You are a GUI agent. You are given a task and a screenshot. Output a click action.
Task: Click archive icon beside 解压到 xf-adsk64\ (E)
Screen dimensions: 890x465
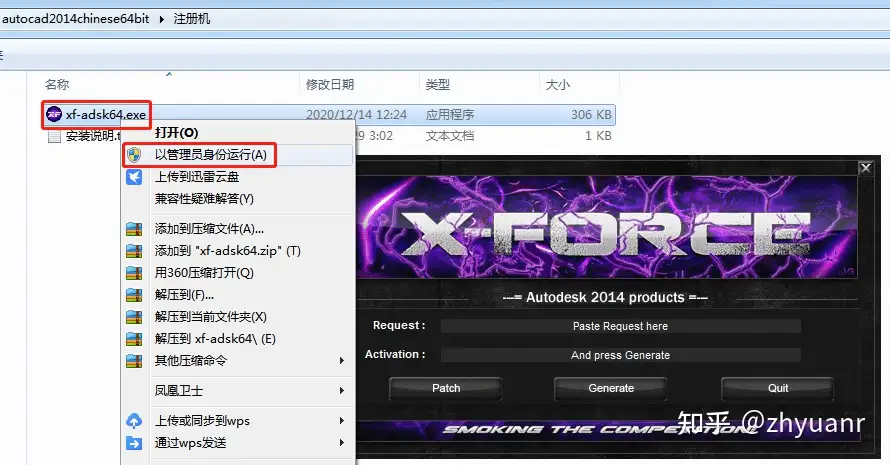click(x=134, y=339)
